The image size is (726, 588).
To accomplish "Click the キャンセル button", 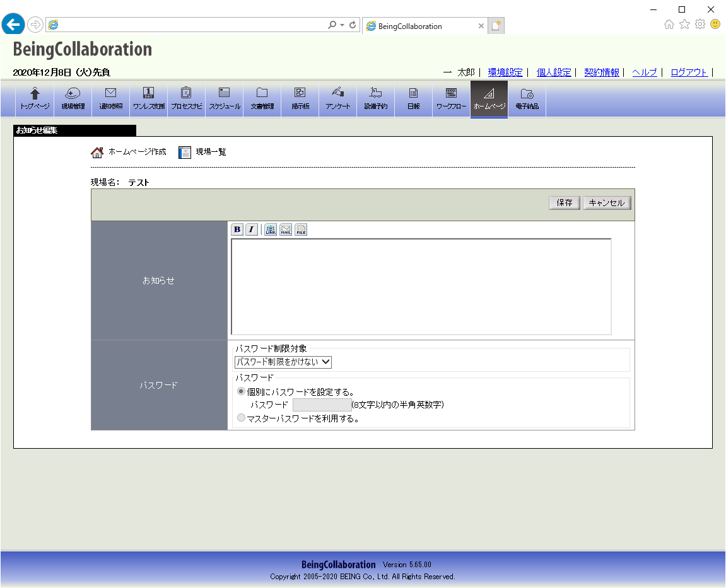I will click(607, 203).
